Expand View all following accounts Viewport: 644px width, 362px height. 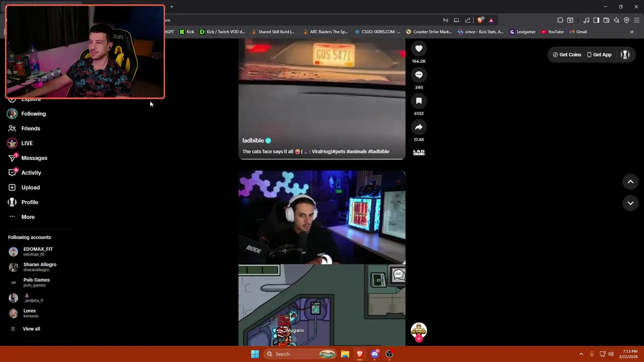(31, 329)
